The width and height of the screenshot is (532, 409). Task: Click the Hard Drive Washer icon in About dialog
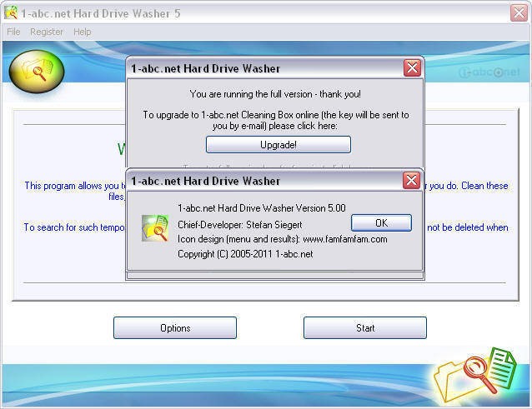point(155,228)
